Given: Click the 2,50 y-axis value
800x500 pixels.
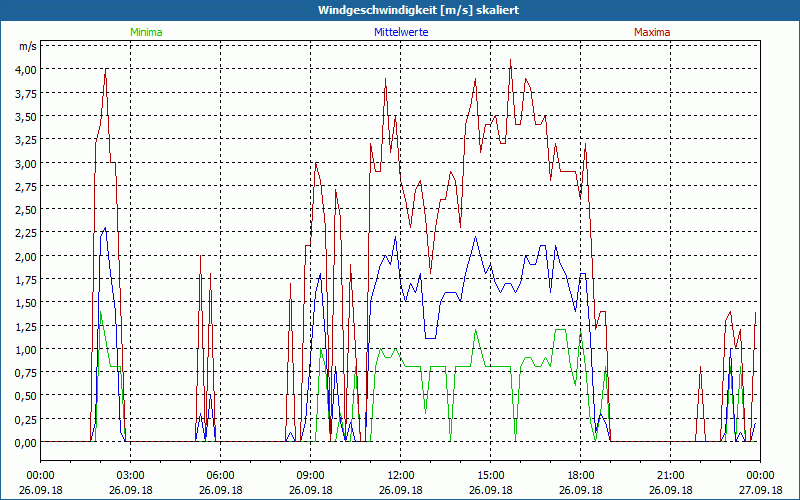Looking at the screenshot, I should point(26,210).
